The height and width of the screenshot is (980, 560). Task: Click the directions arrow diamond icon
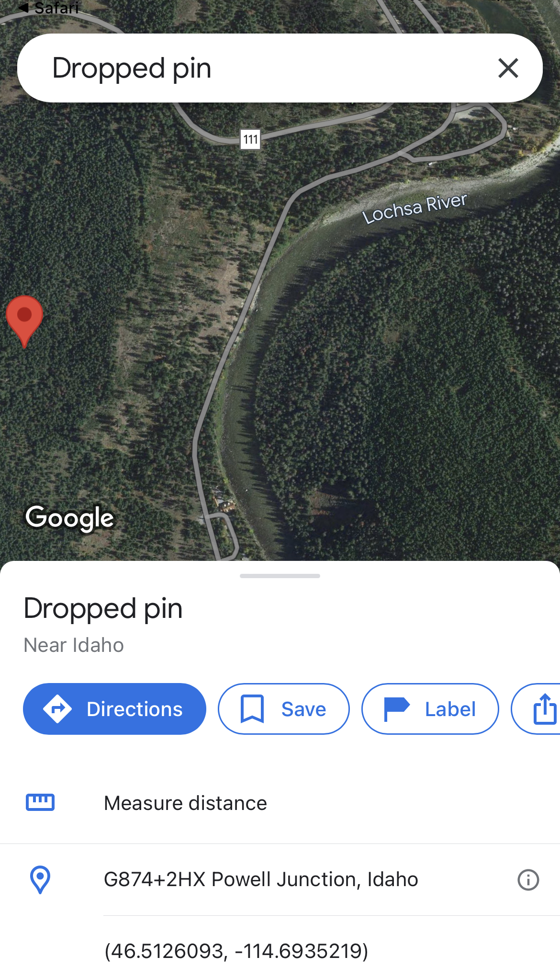click(x=57, y=709)
